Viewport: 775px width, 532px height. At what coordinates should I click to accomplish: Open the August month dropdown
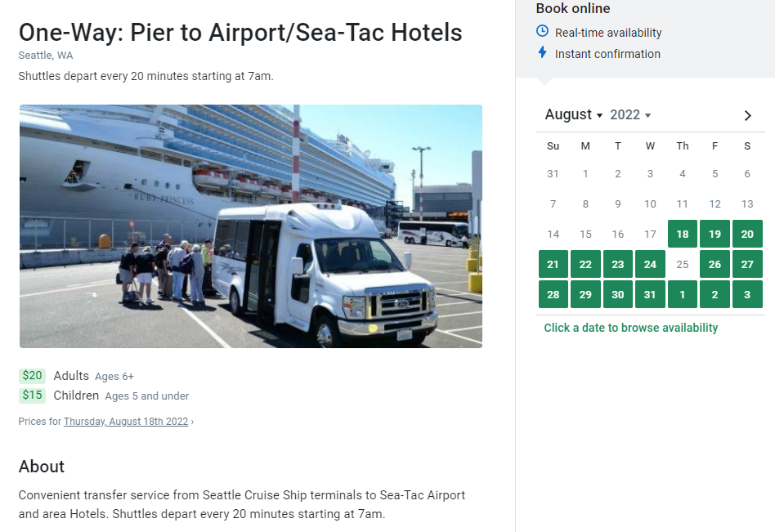[573, 114]
